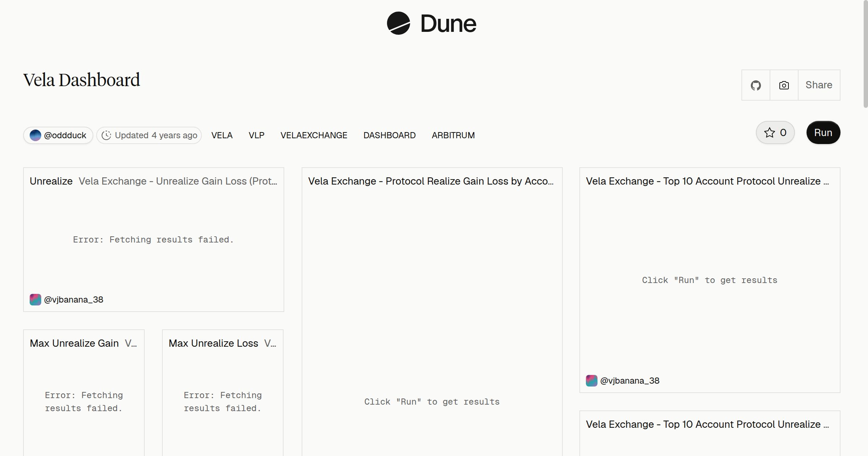
Task: Select the VELAEXCHANGE tag
Action: tap(314, 135)
